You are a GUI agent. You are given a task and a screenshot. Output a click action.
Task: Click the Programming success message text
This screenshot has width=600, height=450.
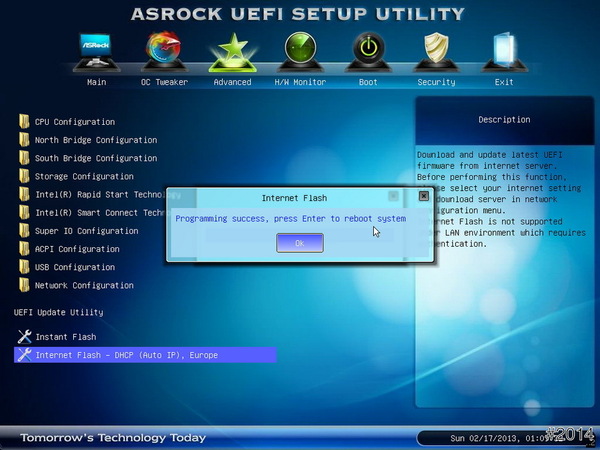[290, 218]
